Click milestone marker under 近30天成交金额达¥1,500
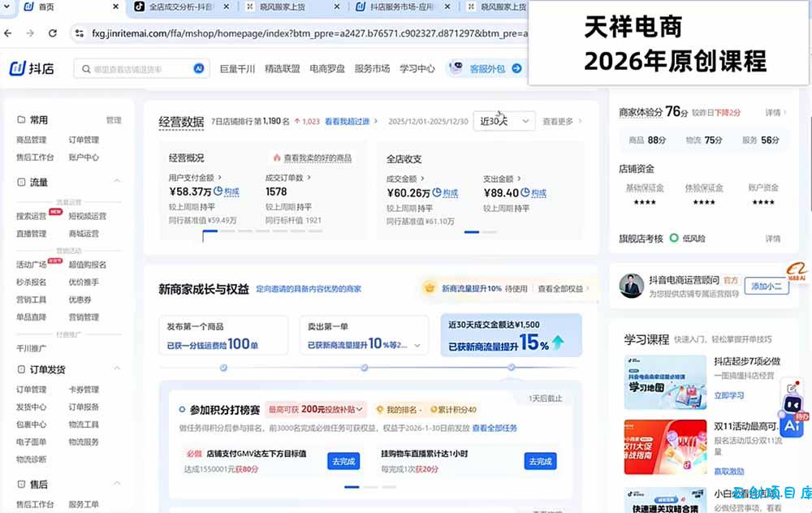812x513 pixels. [511, 368]
